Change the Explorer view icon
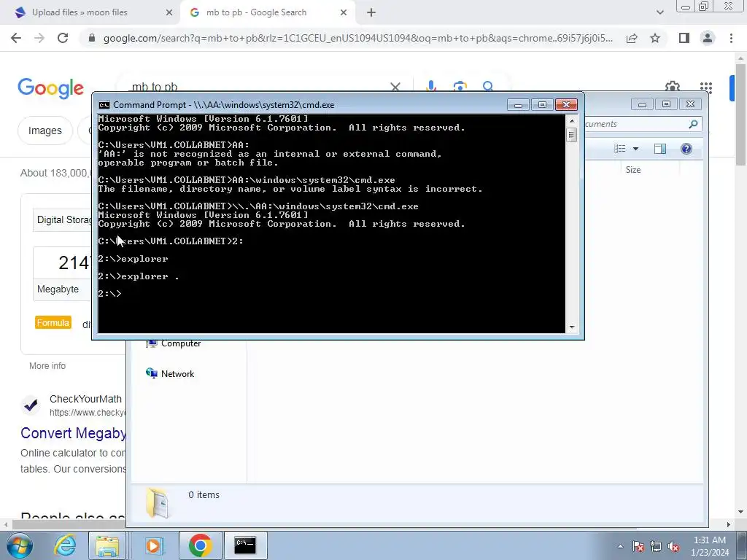The image size is (747, 560). (620, 149)
